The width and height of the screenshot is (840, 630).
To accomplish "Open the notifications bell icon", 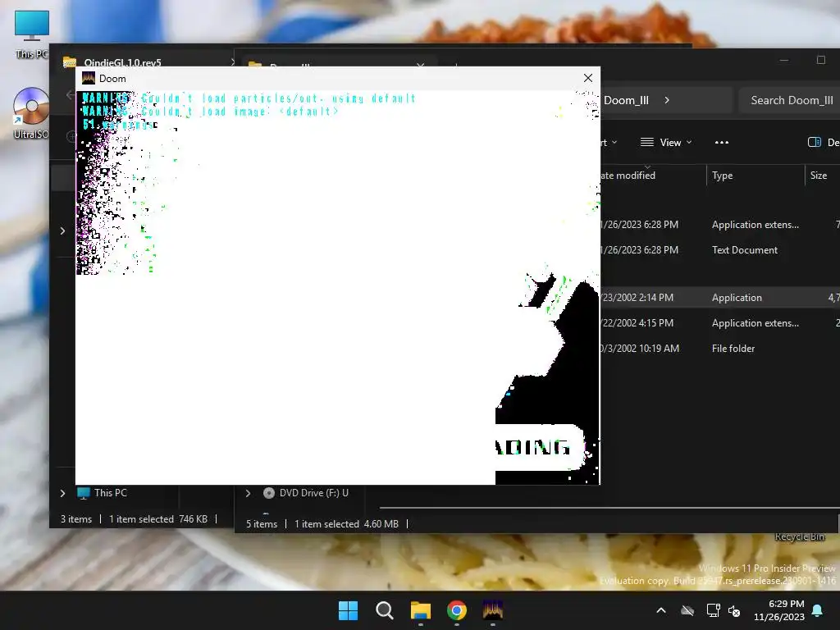I will pyautogui.click(x=818, y=610).
